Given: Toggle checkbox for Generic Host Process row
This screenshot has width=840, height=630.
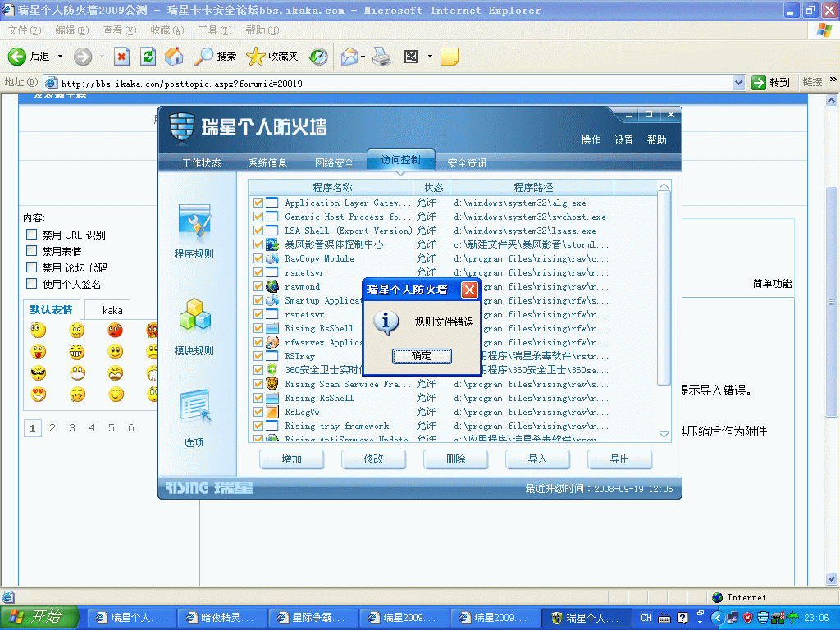Looking at the screenshot, I should point(258,217).
